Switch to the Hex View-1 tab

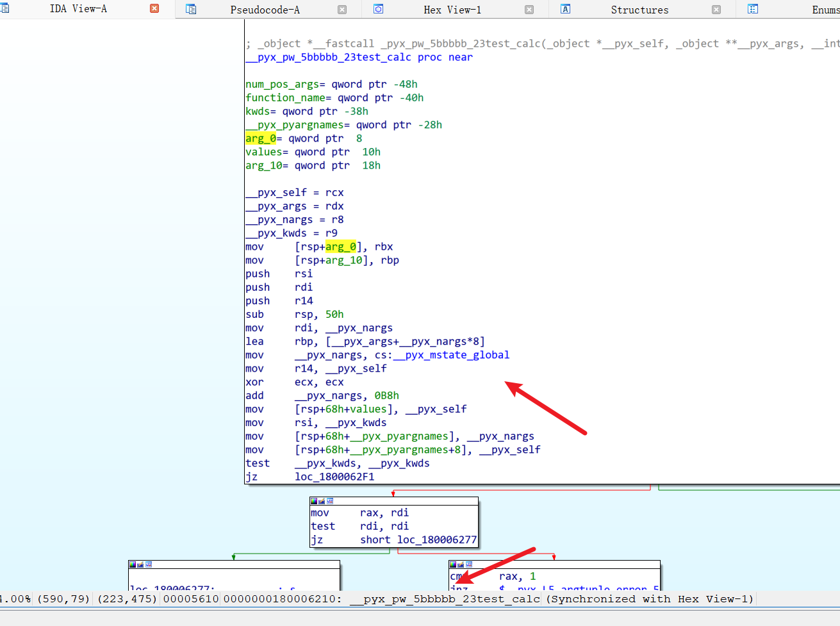452,10
